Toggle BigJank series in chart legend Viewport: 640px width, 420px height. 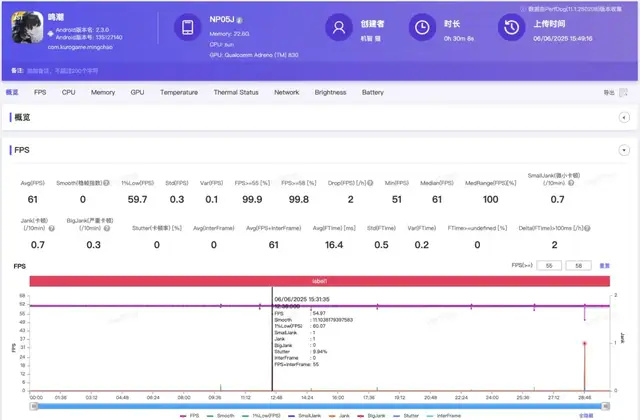pyautogui.click(x=371, y=416)
